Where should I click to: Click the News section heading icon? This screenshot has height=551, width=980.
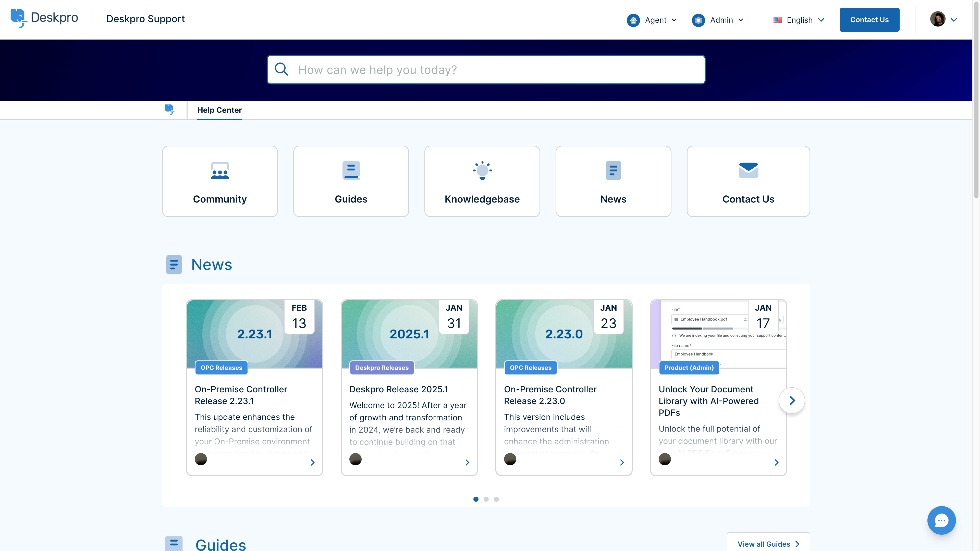coord(174,265)
